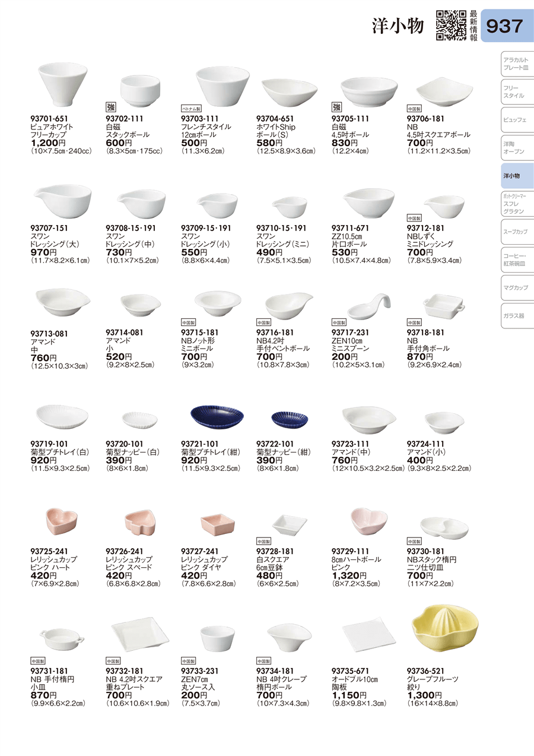This screenshot has width=534, height=756.
Task: Select the NB handled square bowl image
Action: coord(443,307)
